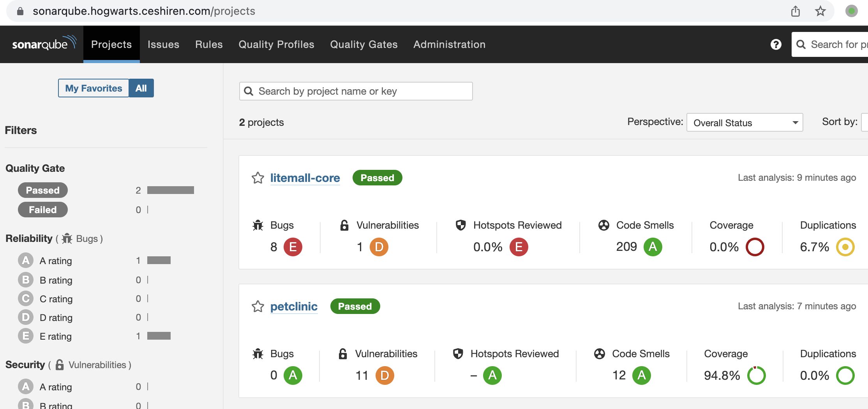Click litemall-core code smells count 209
This screenshot has height=409, width=868.
(x=626, y=247)
